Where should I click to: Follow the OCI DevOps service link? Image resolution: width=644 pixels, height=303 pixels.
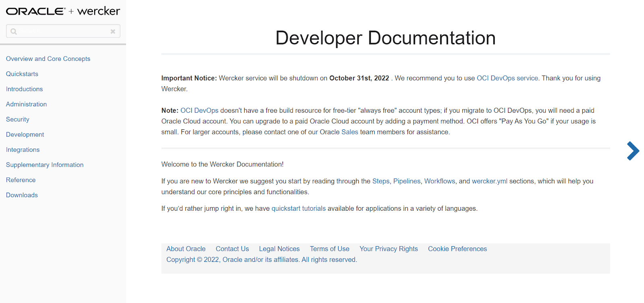point(507,78)
